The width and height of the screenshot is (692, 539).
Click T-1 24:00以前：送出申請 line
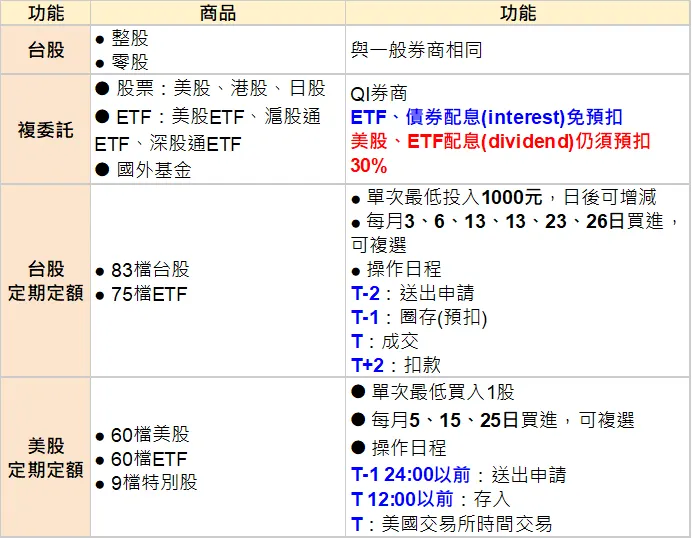pos(459,475)
